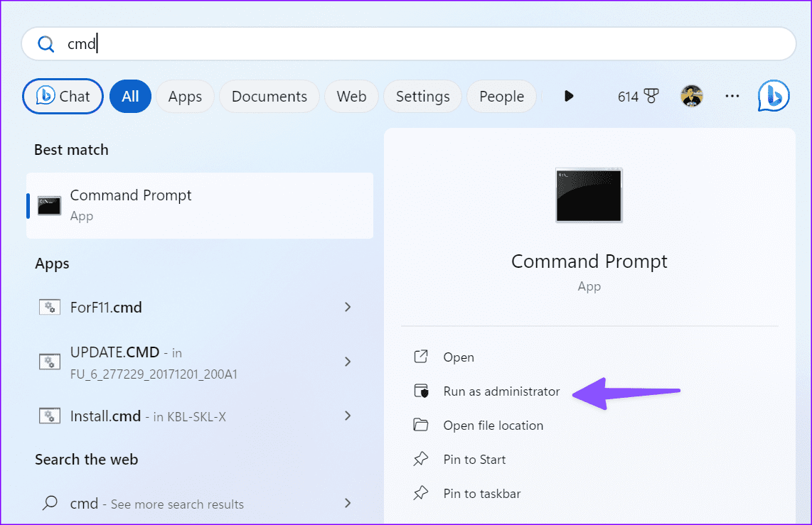This screenshot has width=812, height=525.
Task: Open the three-dot more options menu
Action: click(732, 97)
